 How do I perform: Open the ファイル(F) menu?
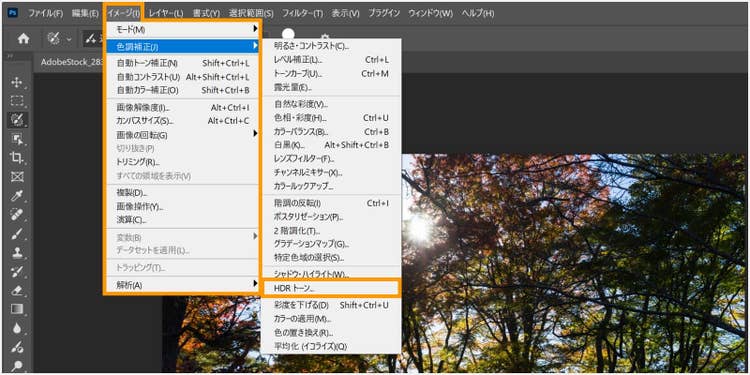click(45, 13)
